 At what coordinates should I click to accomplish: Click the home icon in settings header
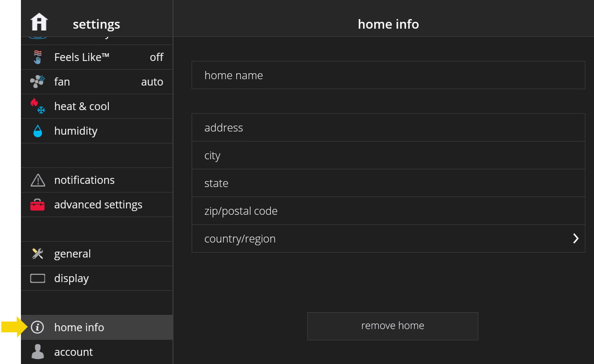[x=39, y=22]
